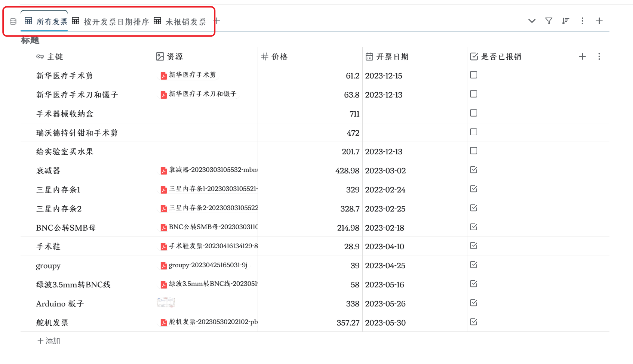Select the 手术器械收纳盒 primary key cell
This screenshot has height=364, width=633.
click(87, 114)
